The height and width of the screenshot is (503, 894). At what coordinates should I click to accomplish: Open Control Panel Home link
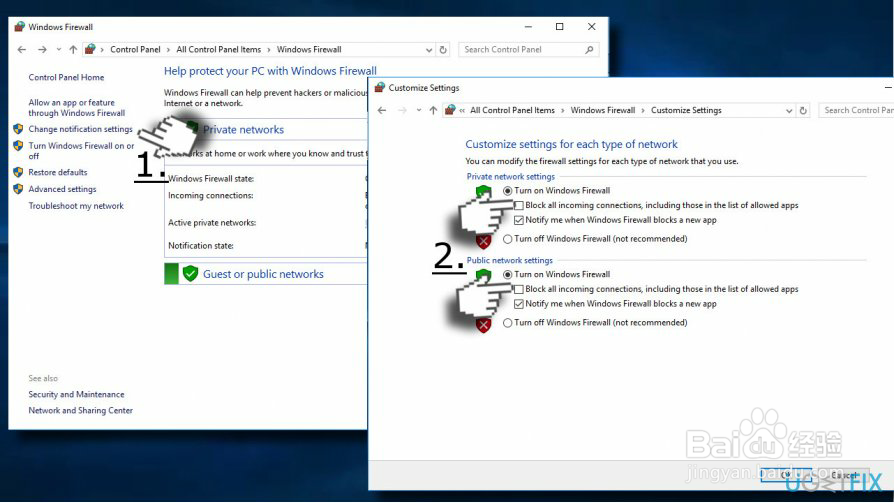click(x=66, y=78)
